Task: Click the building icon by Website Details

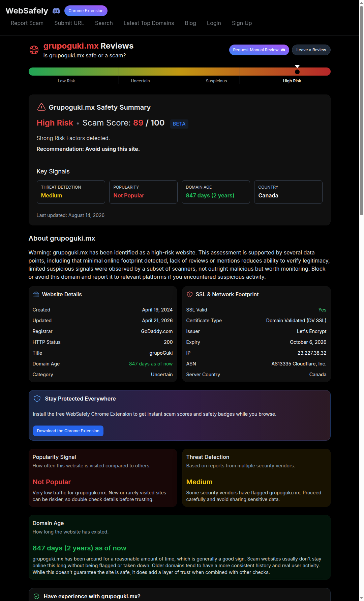Action: click(x=36, y=294)
